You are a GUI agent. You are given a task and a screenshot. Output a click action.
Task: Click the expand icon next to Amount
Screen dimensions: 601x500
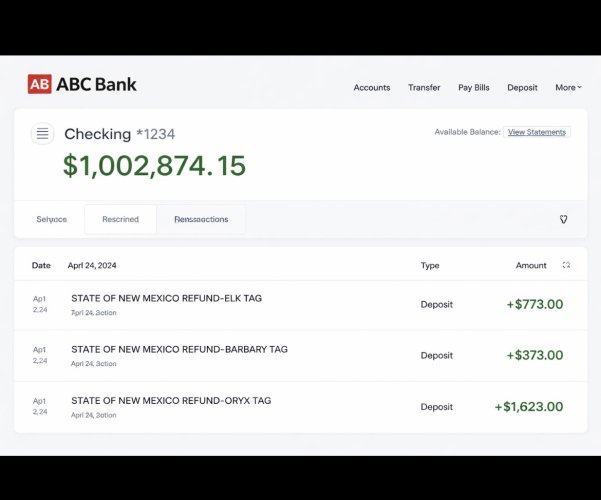tap(566, 265)
